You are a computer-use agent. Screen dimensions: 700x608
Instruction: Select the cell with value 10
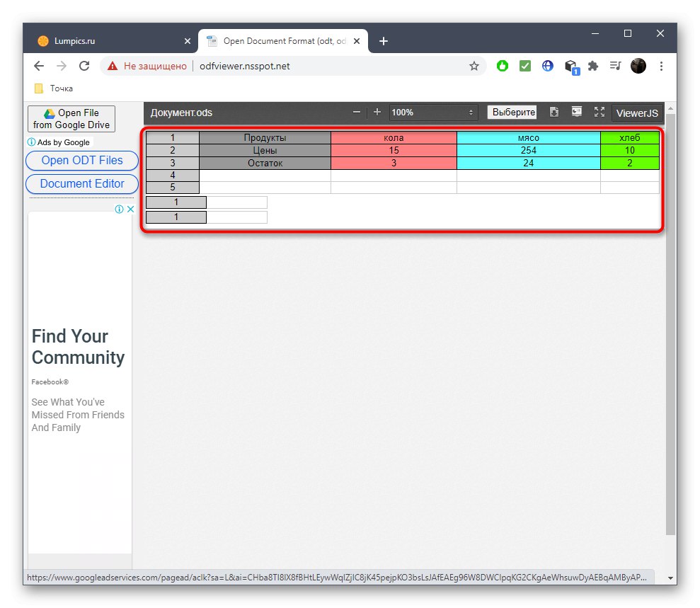[629, 151]
